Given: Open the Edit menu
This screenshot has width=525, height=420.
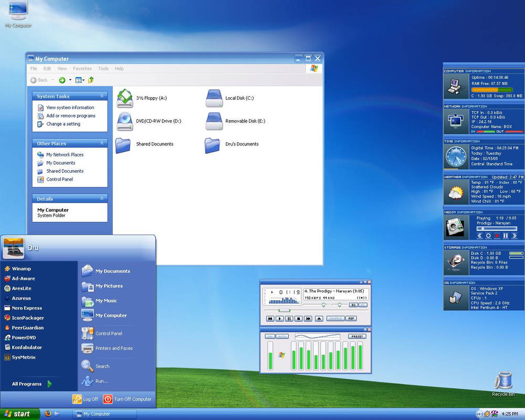Looking at the screenshot, I should point(47,68).
